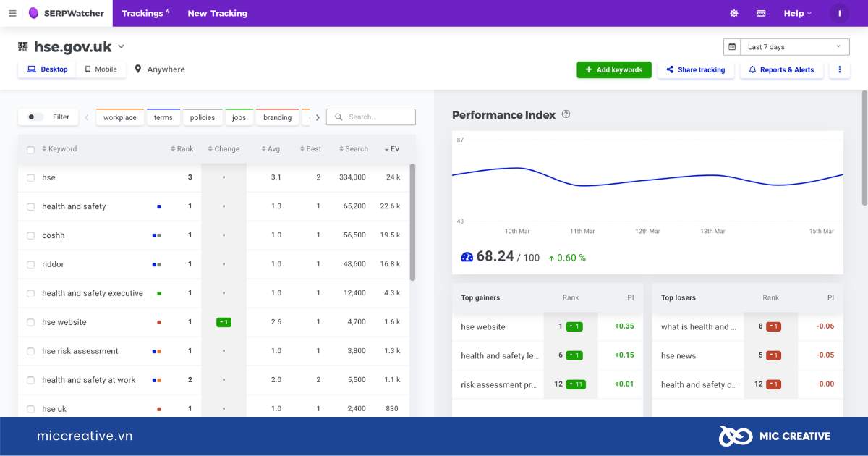Click the Performance Index help icon

[566, 114]
